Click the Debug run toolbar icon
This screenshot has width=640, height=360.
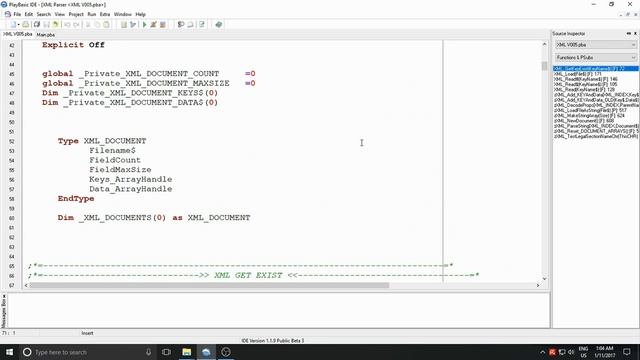click(x=153, y=25)
